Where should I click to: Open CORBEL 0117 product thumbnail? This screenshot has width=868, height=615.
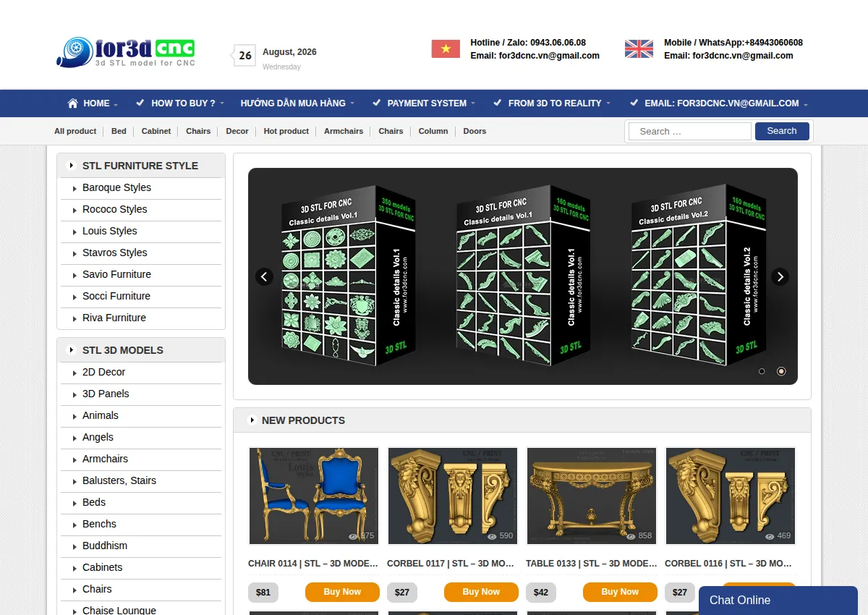pos(452,496)
